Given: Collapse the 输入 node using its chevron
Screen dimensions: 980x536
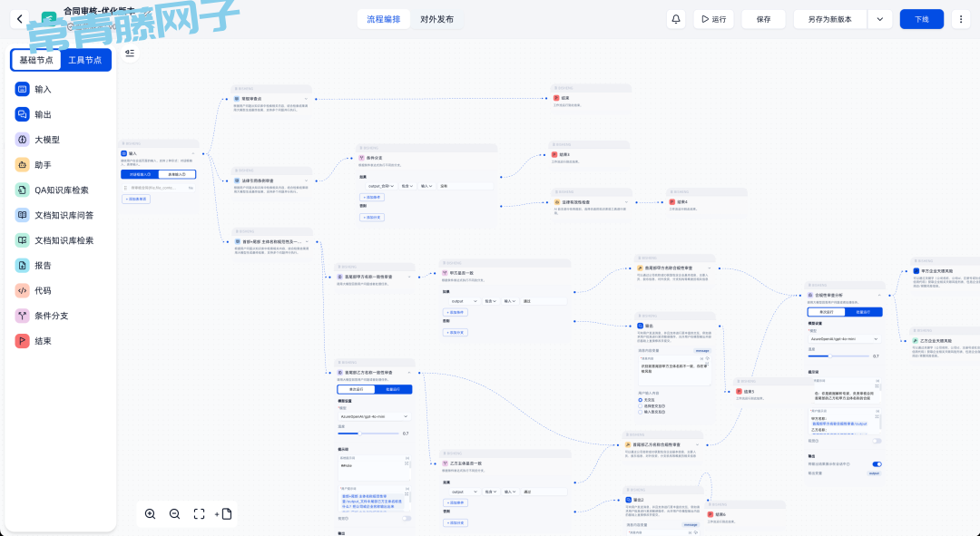Looking at the screenshot, I should coord(193,154).
